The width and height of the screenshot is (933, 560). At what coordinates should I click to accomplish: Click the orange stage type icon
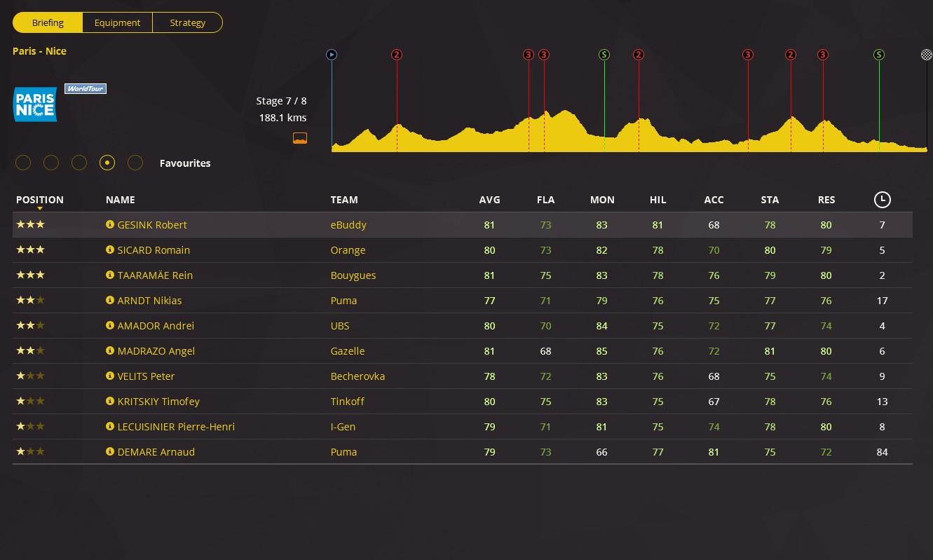[300, 137]
